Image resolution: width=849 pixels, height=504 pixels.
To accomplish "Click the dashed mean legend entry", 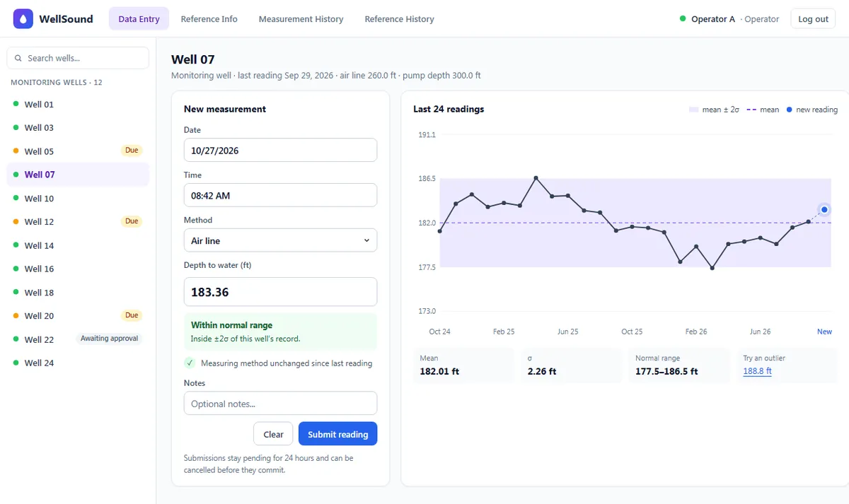I will point(763,110).
